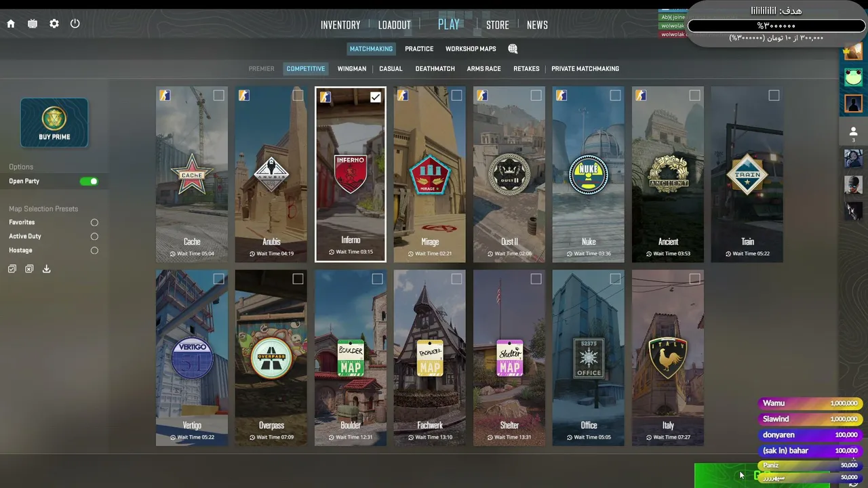This screenshot has height=488, width=868.
Task: Select the Favorites preset radio button
Action: click(94, 222)
